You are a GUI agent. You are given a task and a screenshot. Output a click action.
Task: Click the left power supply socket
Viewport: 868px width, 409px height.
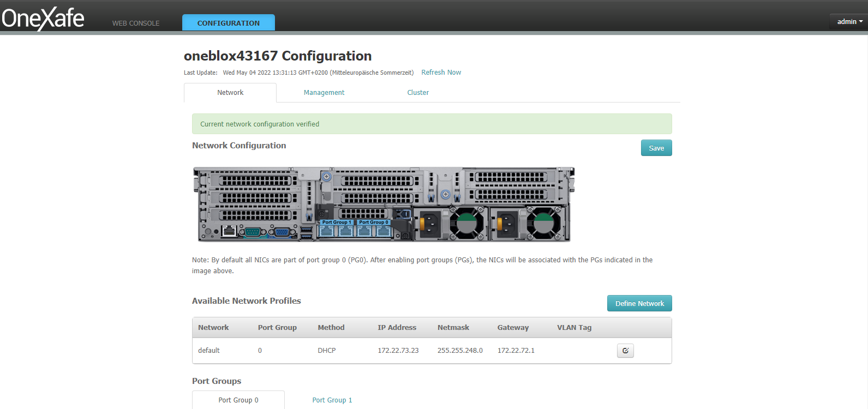(x=430, y=224)
